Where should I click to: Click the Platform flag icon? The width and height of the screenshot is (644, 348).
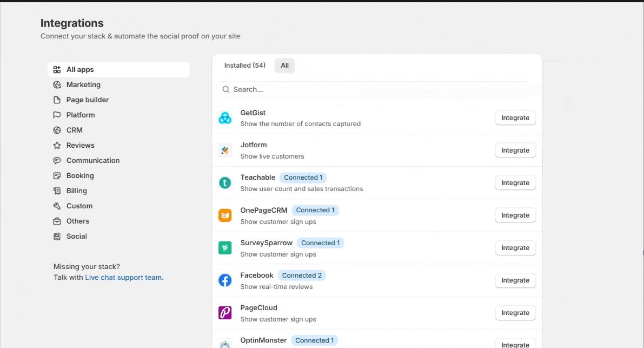pos(57,115)
